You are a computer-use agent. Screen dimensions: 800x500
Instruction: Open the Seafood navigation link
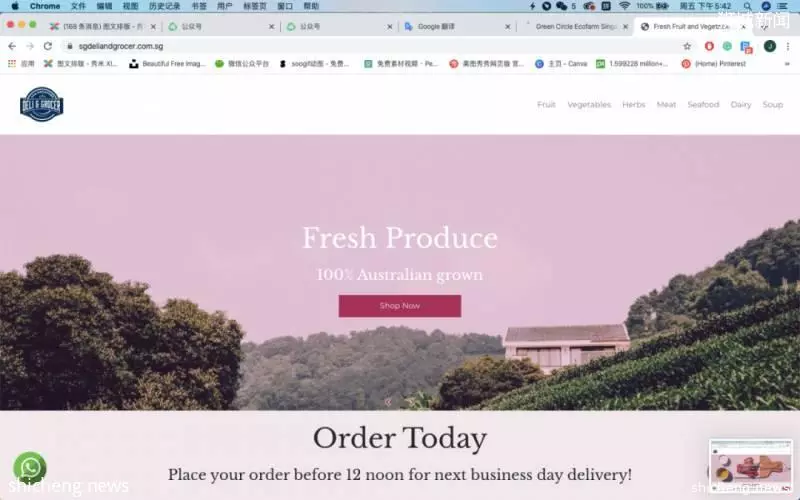(703, 105)
